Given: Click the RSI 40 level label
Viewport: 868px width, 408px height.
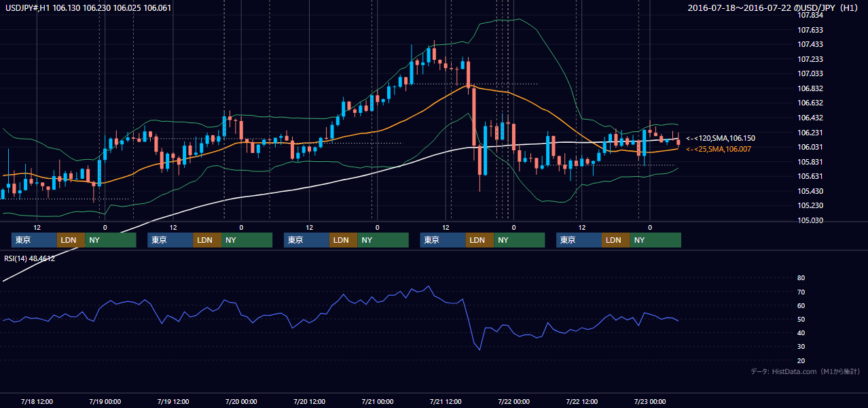Looking at the screenshot, I should click(x=801, y=333).
